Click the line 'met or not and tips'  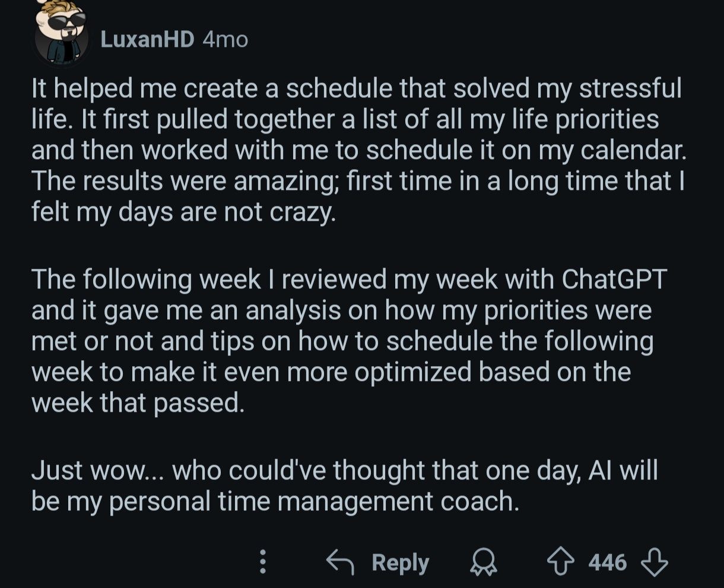point(342,341)
